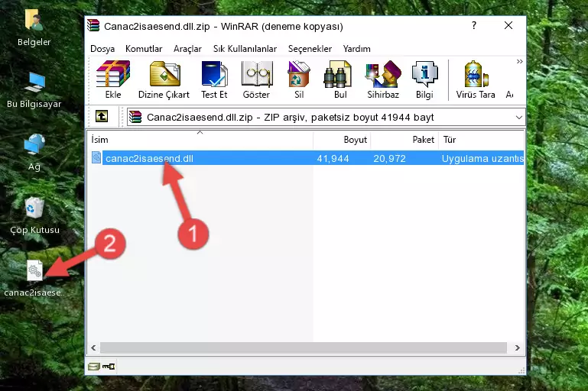The image size is (588, 391).
Task: Open the Seçenekler menu
Action: click(310, 49)
